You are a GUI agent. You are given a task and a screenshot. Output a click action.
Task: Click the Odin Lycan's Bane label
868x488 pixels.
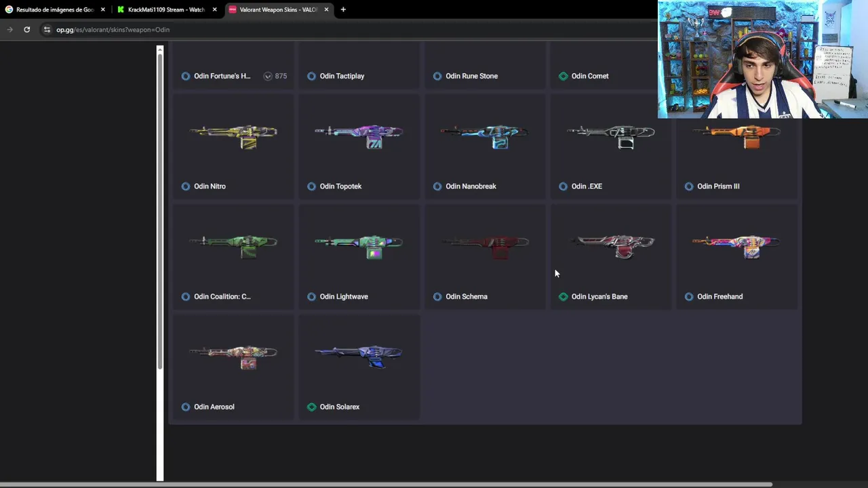pos(599,297)
